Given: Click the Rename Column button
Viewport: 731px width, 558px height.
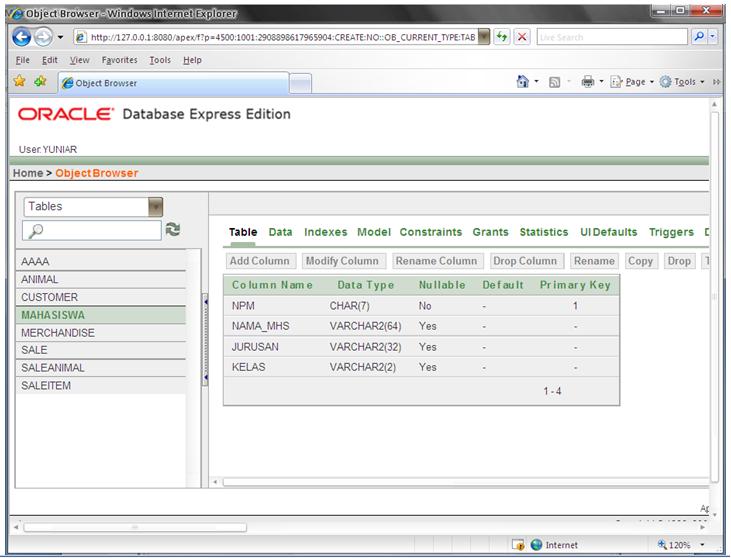Looking at the screenshot, I should [x=437, y=261].
